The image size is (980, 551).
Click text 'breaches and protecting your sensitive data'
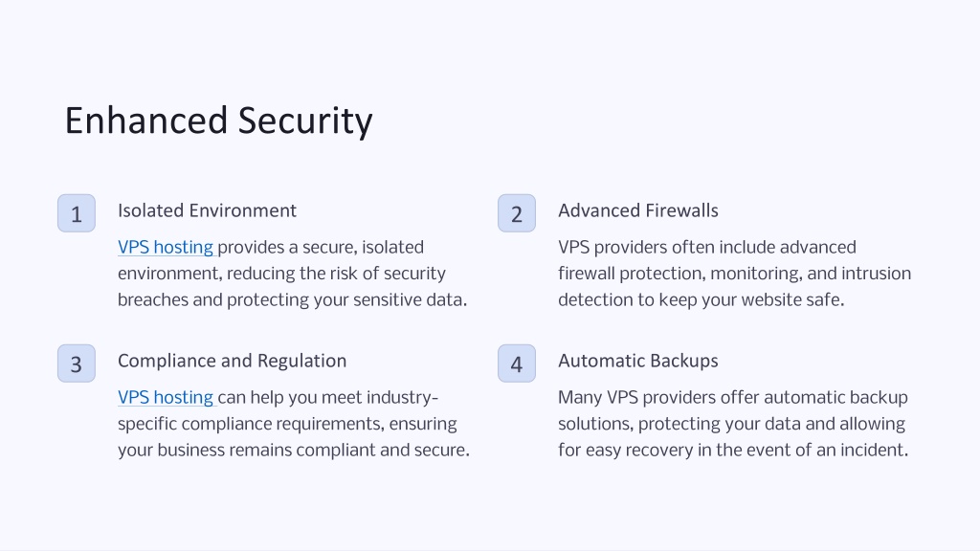coord(291,299)
